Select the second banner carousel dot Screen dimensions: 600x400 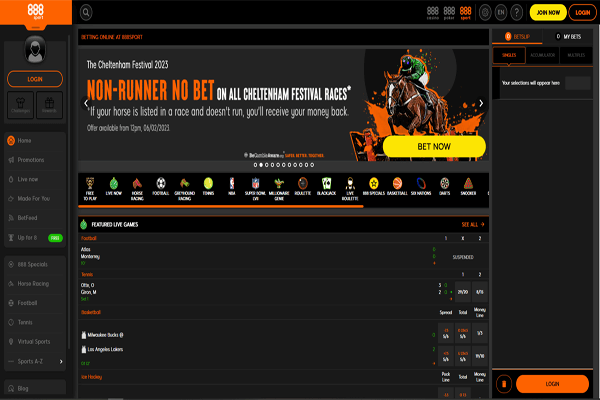[x=261, y=165]
